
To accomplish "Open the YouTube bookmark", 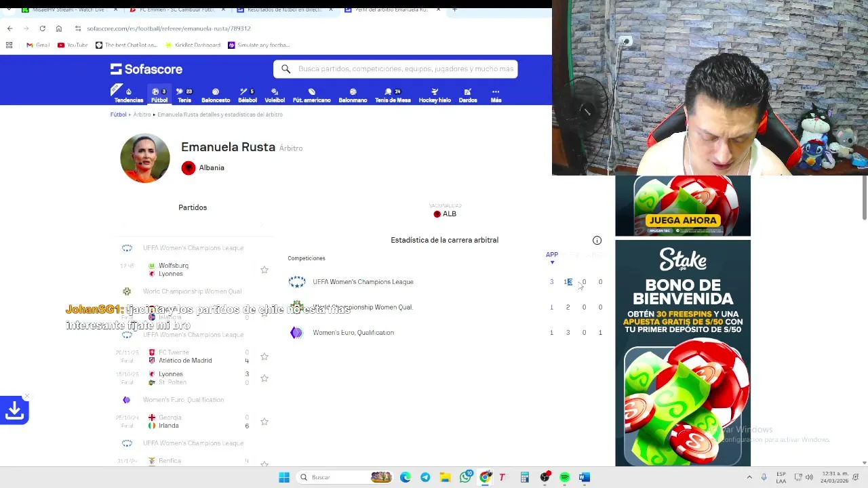I will tap(73, 45).
